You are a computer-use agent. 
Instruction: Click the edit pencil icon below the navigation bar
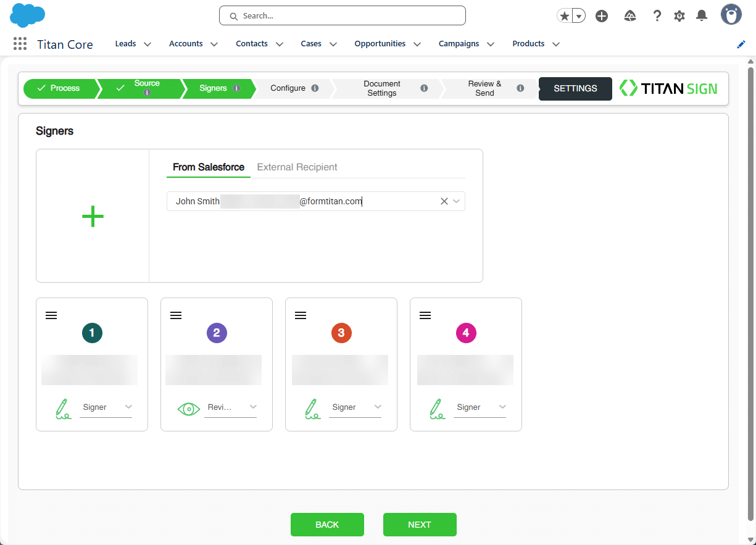pos(741,44)
